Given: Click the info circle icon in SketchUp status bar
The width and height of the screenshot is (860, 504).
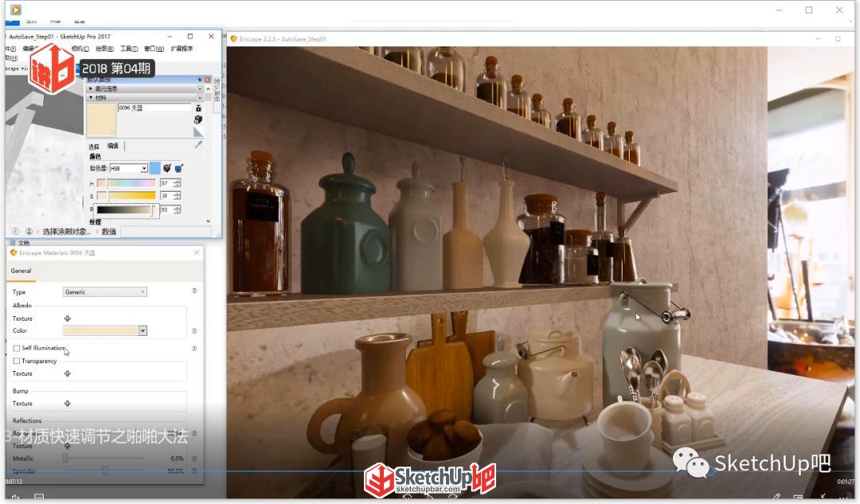Looking at the screenshot, I should pos(15,232).
